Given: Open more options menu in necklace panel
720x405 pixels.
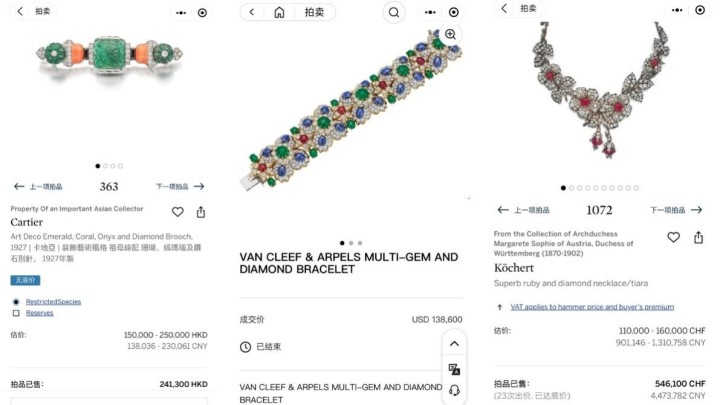Looking at the screenshot, I should click(677, 10).
